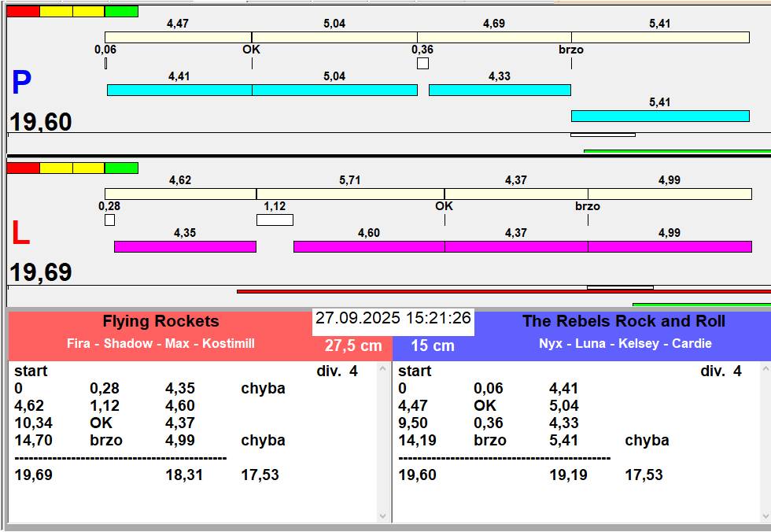Click The Rebels Rock and Roll header
Image resolution: width=771 pixels, height=532 pixels.
coord(624,322)
